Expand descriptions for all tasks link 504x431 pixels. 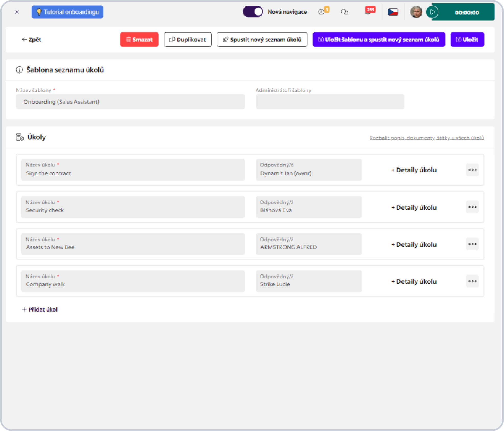pyautogui.click(x=427, y=138)
